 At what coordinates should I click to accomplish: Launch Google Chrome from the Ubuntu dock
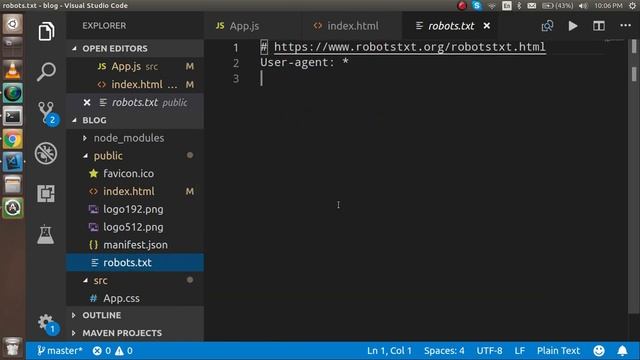[x=13, y=139]
